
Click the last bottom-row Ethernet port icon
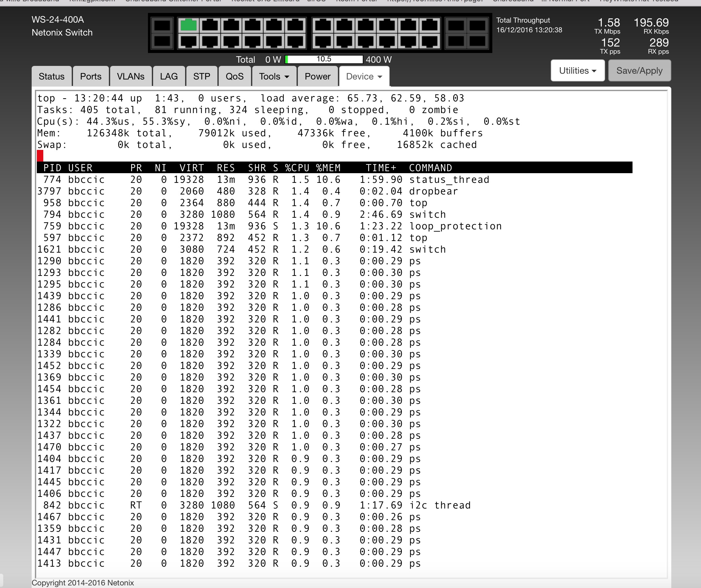tap(430, 42)
